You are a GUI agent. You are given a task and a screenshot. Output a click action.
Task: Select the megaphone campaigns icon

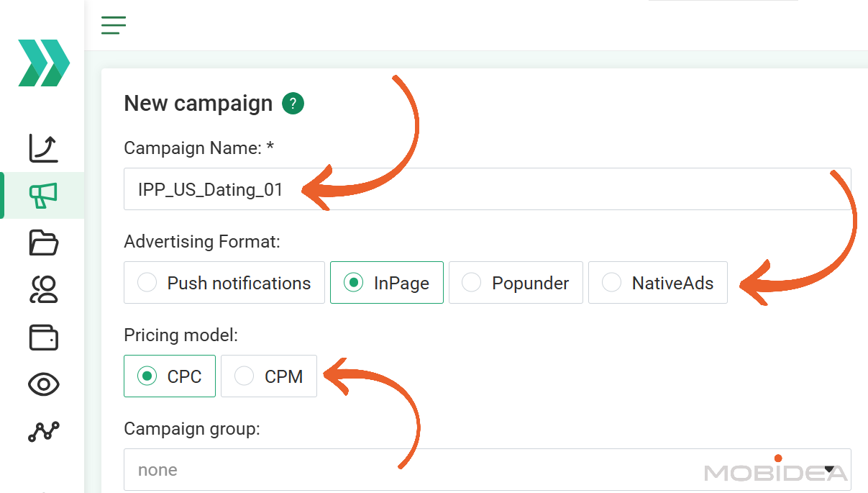click(43, 195)
